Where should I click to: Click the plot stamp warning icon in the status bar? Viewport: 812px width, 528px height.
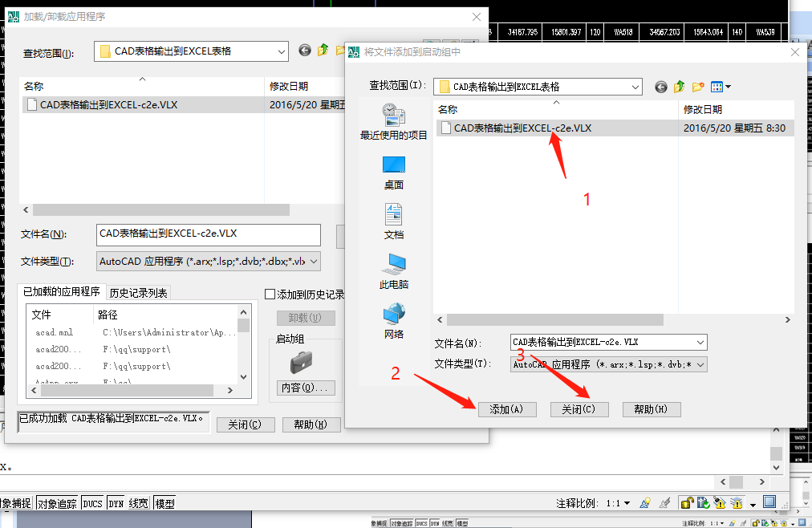coord(720,502)
